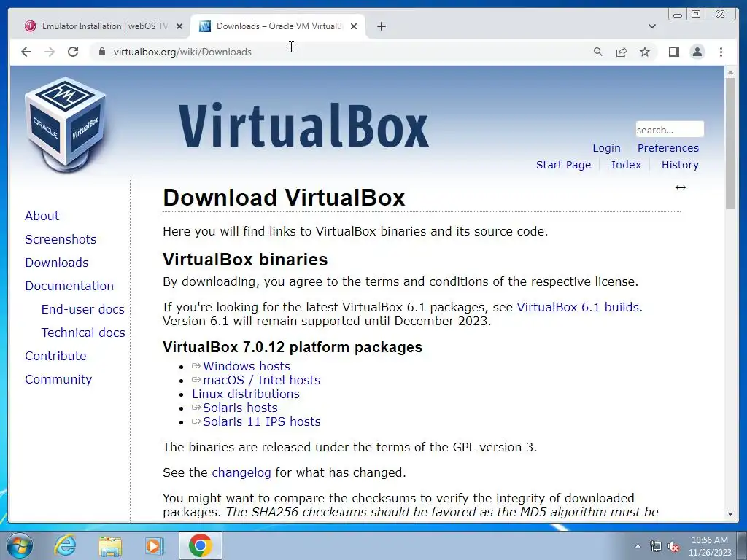Open the Chrome three-dot menu
Image resolution: width=747 pixels, height=560 pixels.
tap(721, 52)
